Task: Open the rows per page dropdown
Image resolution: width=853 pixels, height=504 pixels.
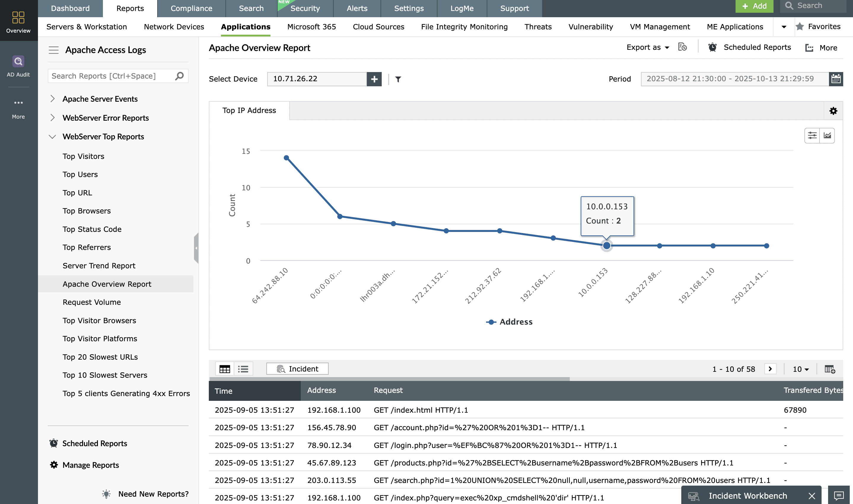Action: pyautogui.click(x=801, y=369)
